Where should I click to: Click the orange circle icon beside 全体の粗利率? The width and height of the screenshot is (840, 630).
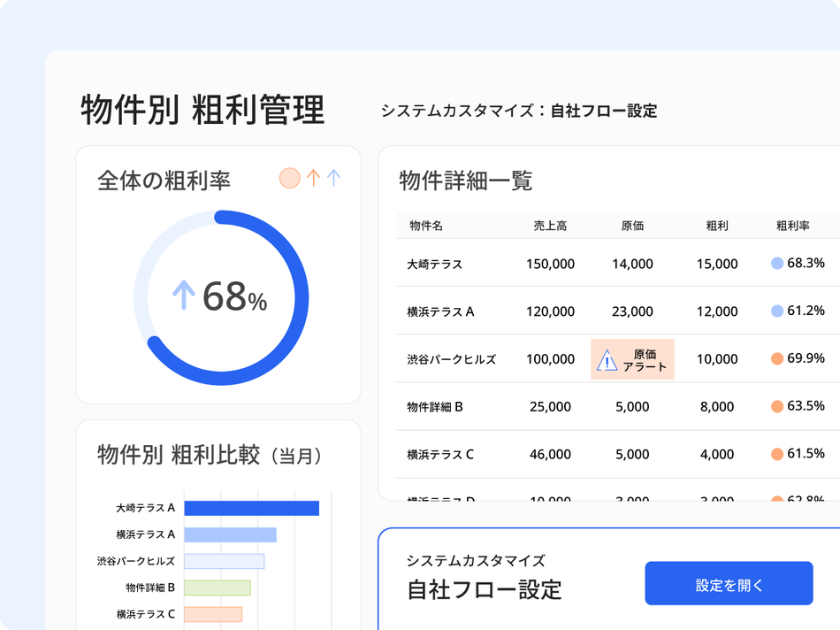(290, 178)
